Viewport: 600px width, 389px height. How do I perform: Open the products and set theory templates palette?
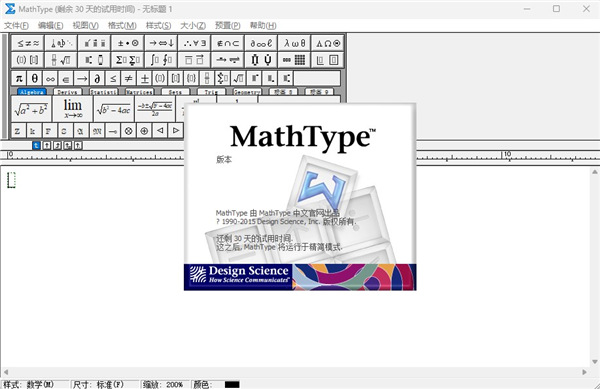tap(261, 60)
